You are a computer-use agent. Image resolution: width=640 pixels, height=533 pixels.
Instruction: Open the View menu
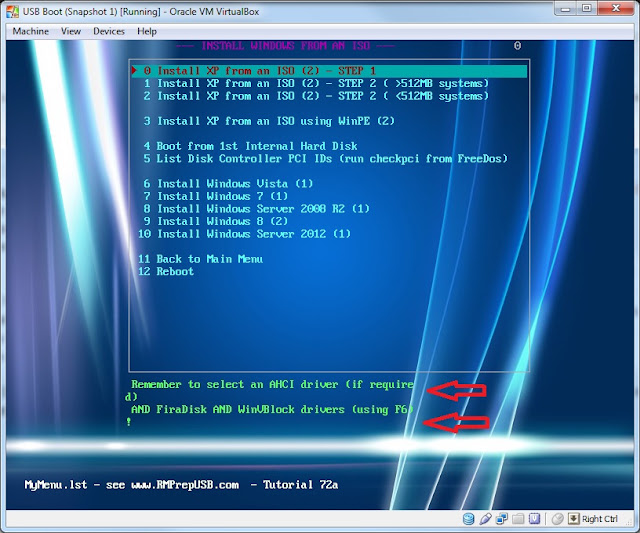[71, 31]
